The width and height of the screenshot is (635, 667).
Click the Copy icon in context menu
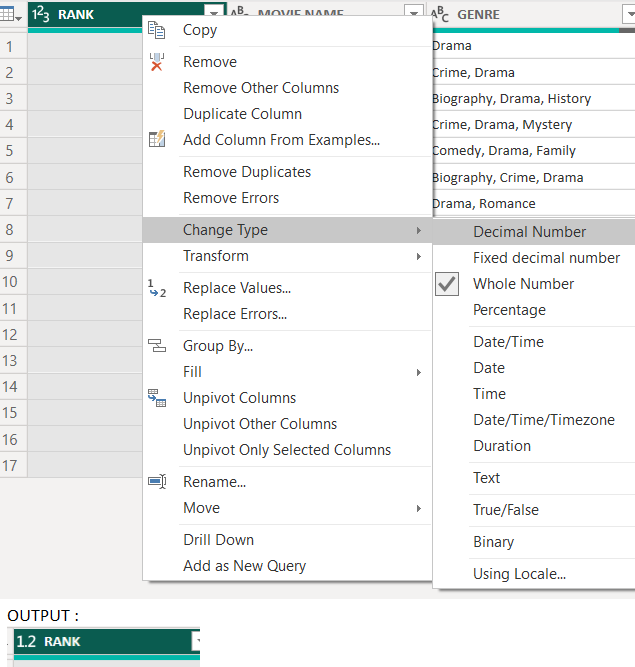click(156, 30)
